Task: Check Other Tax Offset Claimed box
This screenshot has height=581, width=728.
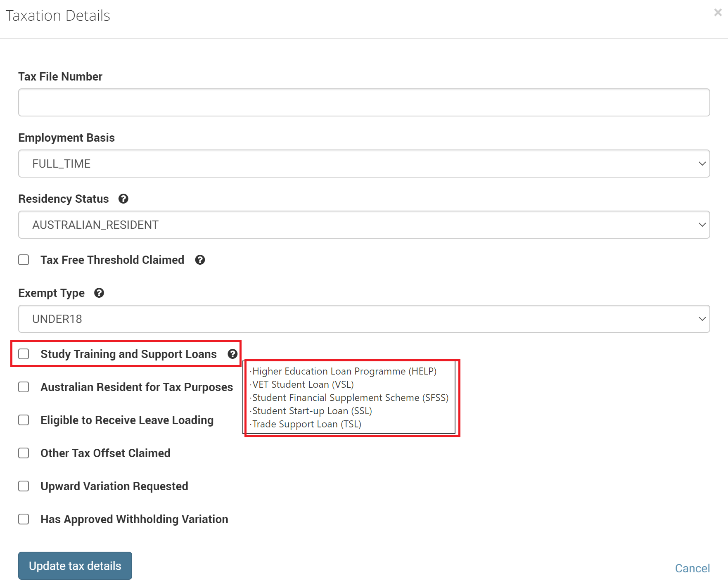Action: point(24,453)
